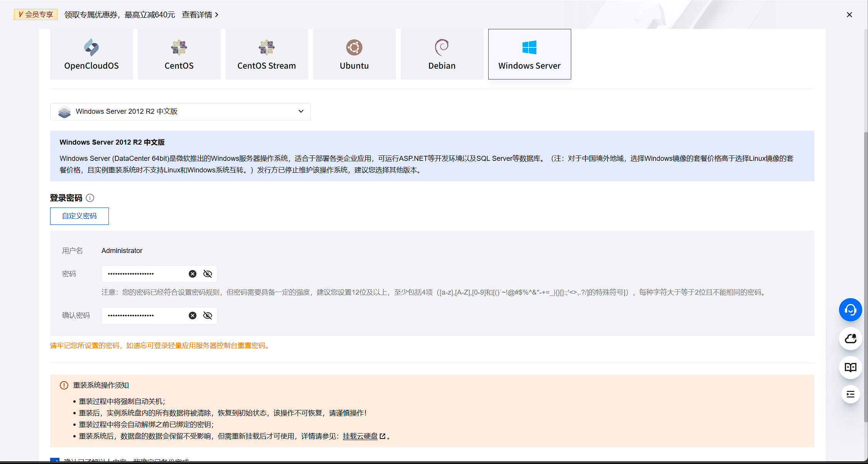Open the 查看详情 coupon link

pyautogui.click(x=197, y=14)
